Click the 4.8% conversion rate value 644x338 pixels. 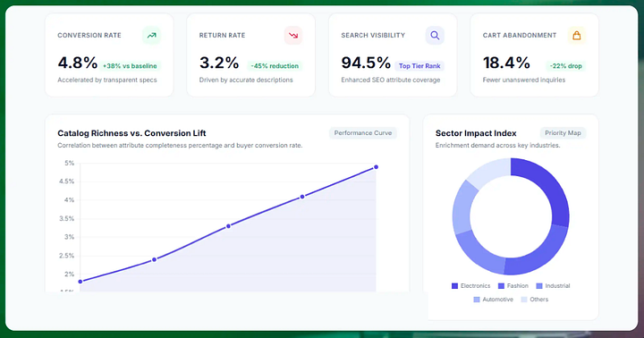77,63
